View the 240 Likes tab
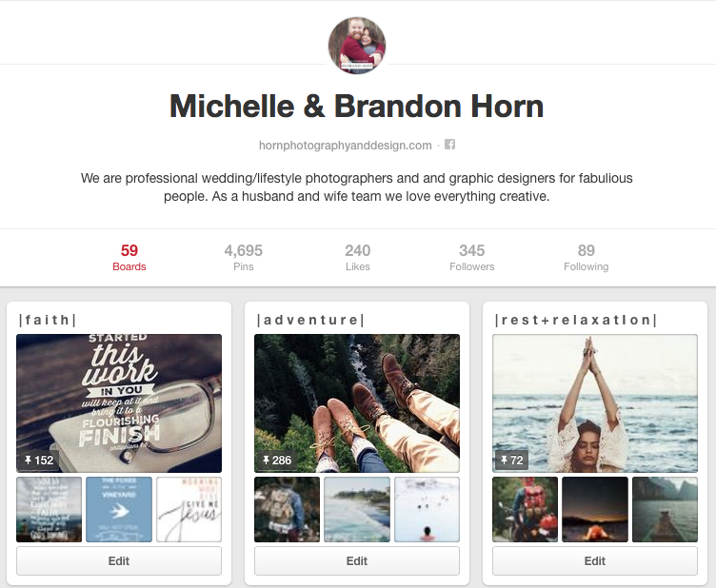The height and width of the screenshot is (588, 716). pyautogui.click(x=358, y=258)
